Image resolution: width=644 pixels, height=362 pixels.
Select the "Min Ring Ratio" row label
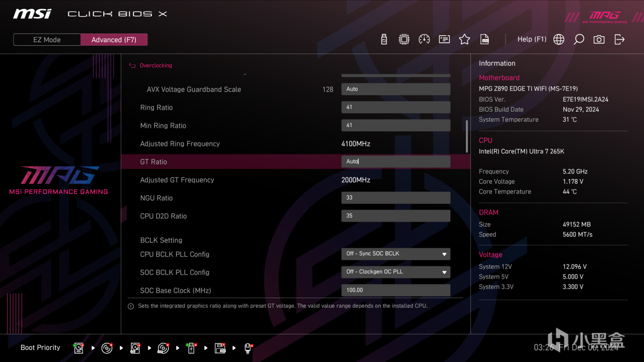[x=163, y=126]
